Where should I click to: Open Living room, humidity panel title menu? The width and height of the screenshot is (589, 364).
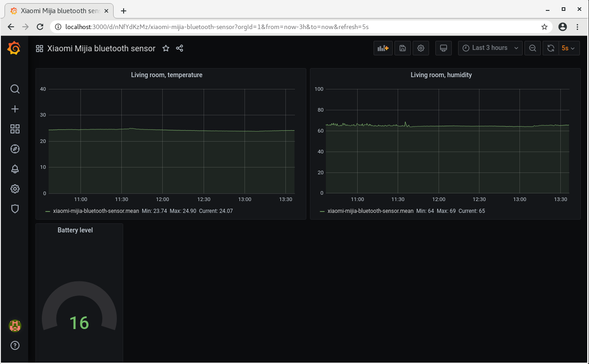click(441, 75)
